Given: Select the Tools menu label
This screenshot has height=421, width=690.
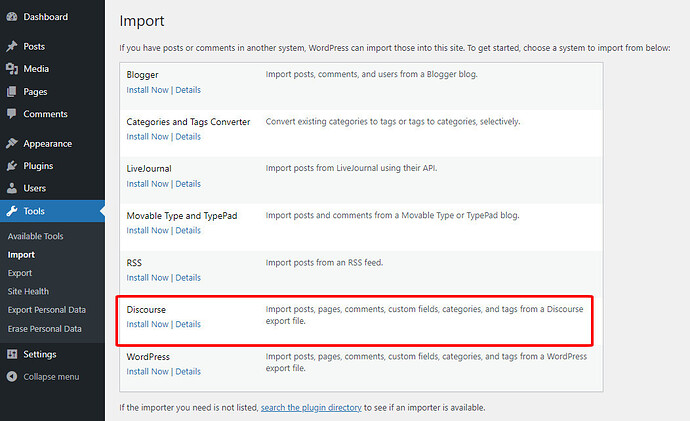Looking at the screenshot, I should (34, 211).
